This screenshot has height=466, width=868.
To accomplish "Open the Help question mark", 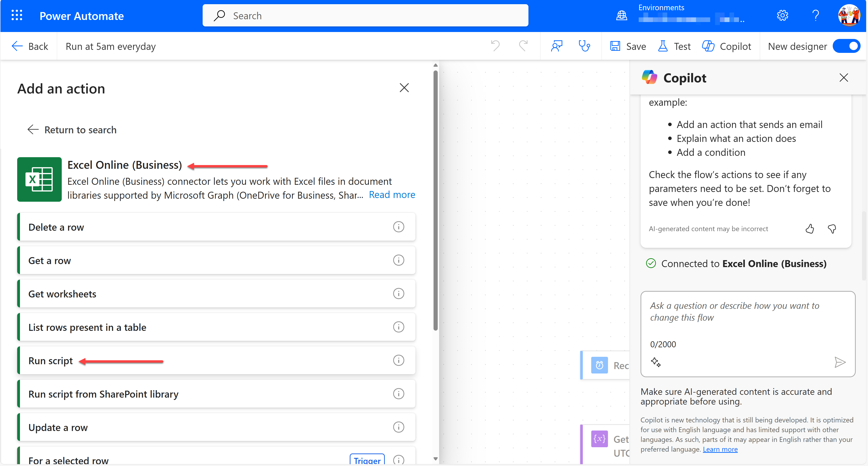I will coord(816,16).
